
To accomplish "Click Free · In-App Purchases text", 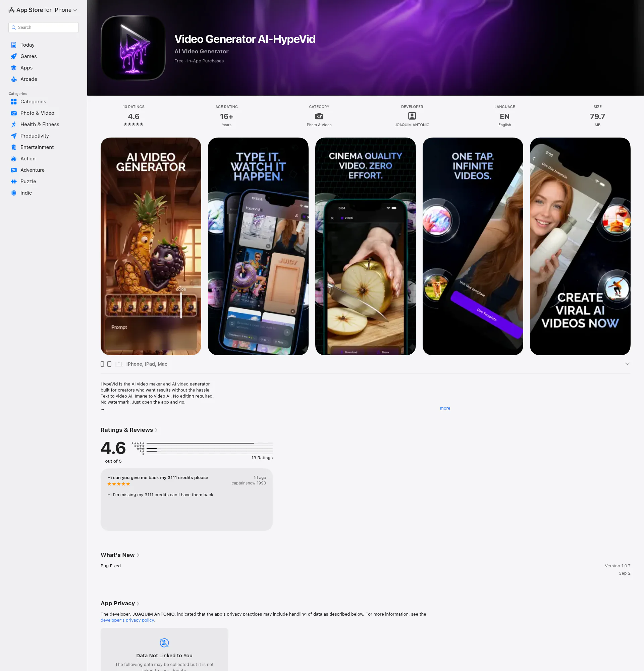I will [199, 61].
